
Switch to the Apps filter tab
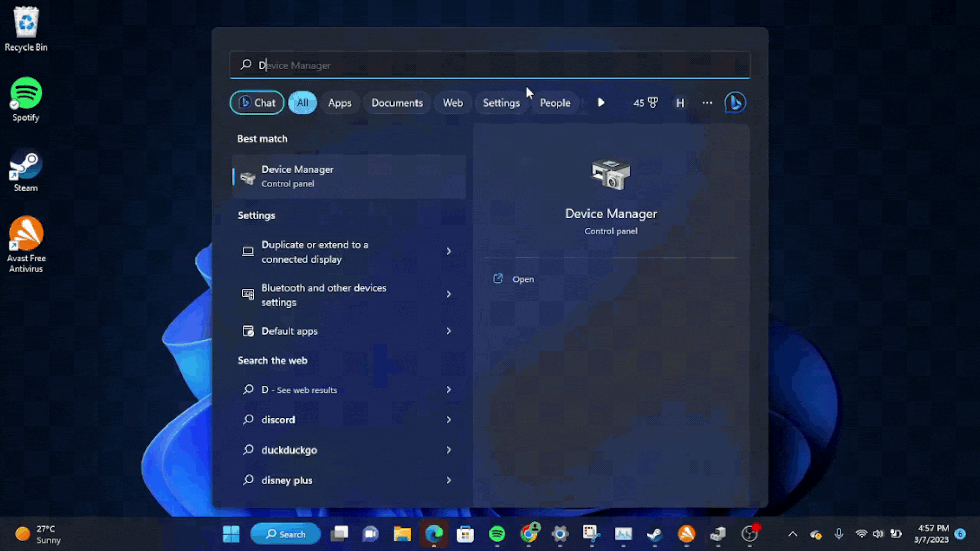(339, 103)
